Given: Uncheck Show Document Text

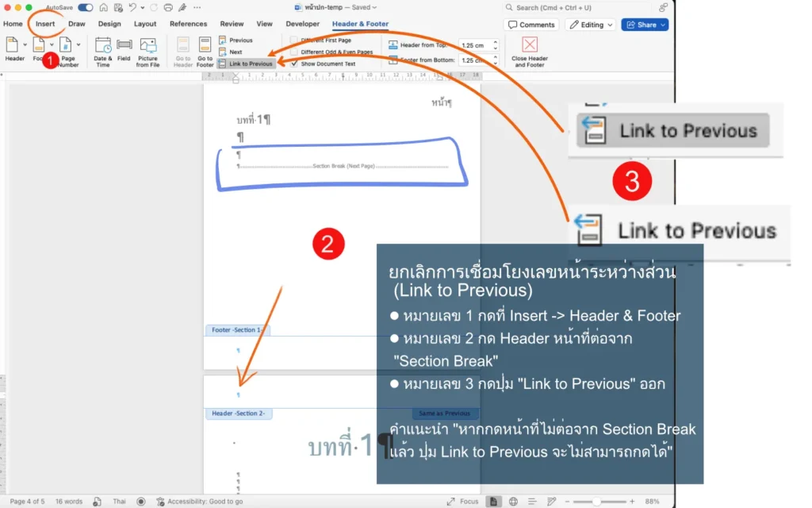Looking at the screenshot, I should click(294, 63).
